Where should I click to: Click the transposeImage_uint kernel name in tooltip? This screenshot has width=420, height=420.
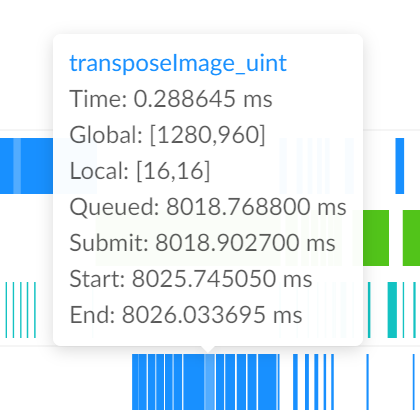click(x=178, y=63)
